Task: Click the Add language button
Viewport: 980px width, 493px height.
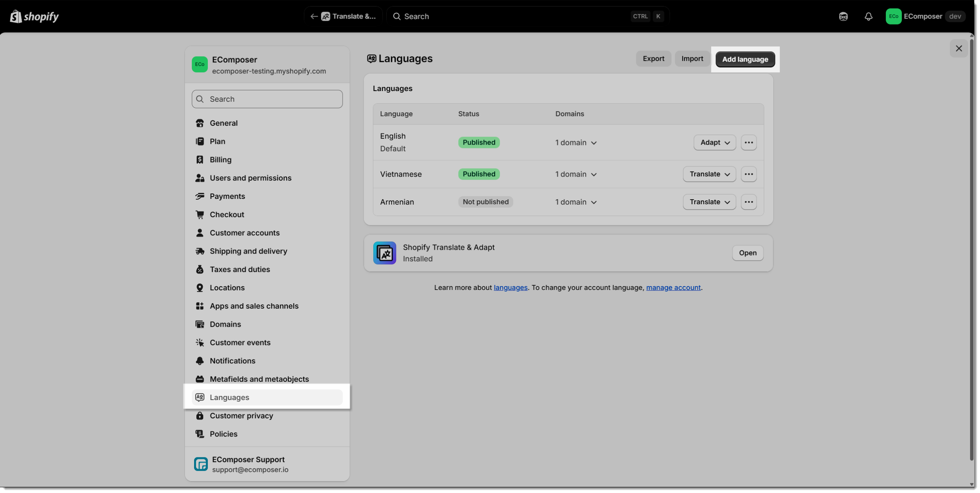Action: point(745,59)
